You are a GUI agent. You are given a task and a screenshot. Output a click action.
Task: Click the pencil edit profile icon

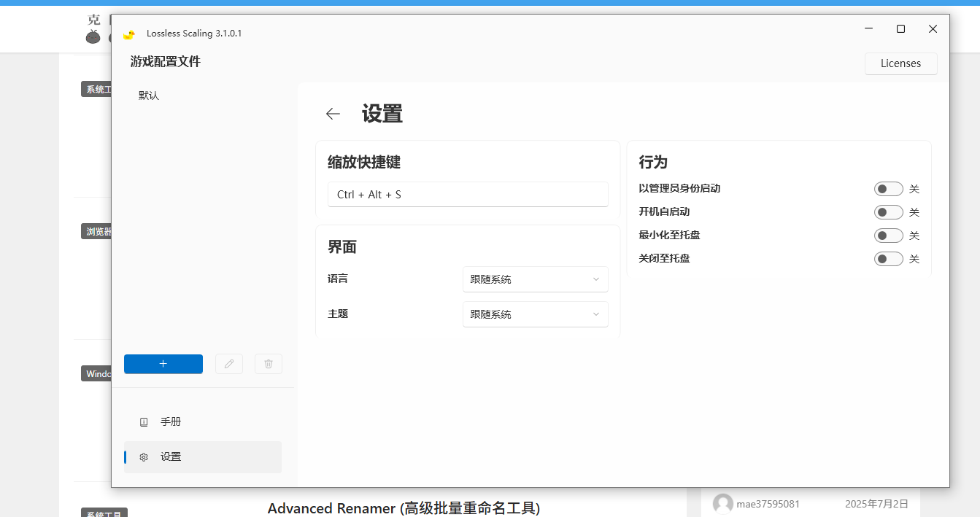click(x=229, y=364)
